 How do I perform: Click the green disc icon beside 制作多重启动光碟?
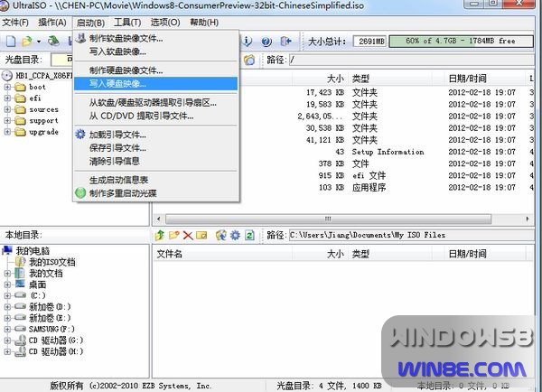(80, 193)
